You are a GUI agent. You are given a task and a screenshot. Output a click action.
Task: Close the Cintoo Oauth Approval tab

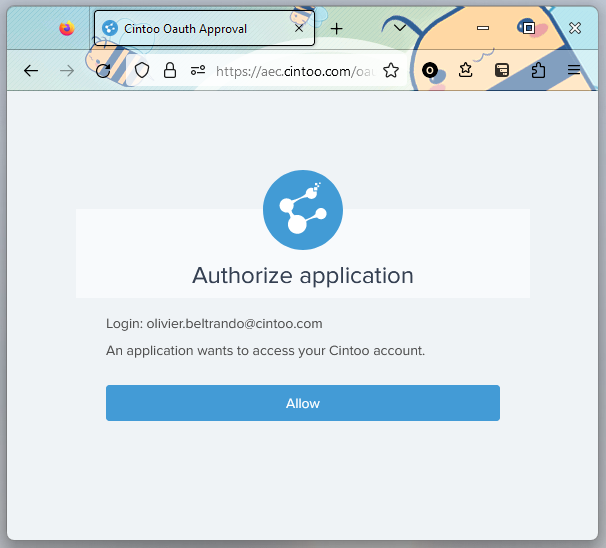click(x=299, y=29)
